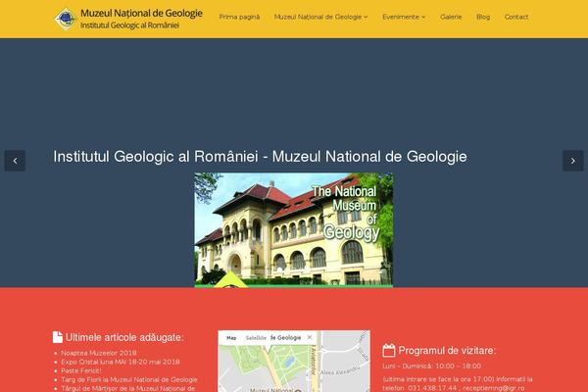Viewport: 588px width, 392px height.
Task: Open the Contact menu item
Action: tap(516, 17)
